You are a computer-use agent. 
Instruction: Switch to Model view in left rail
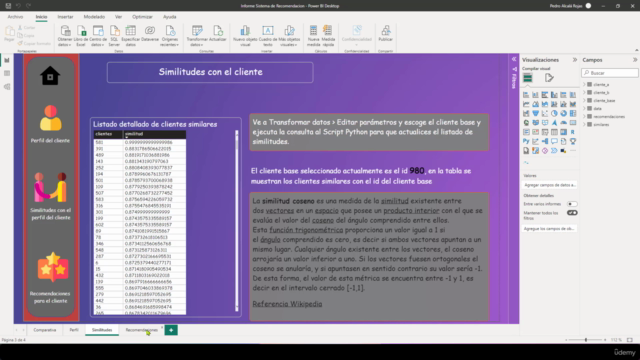coord(7,87)
